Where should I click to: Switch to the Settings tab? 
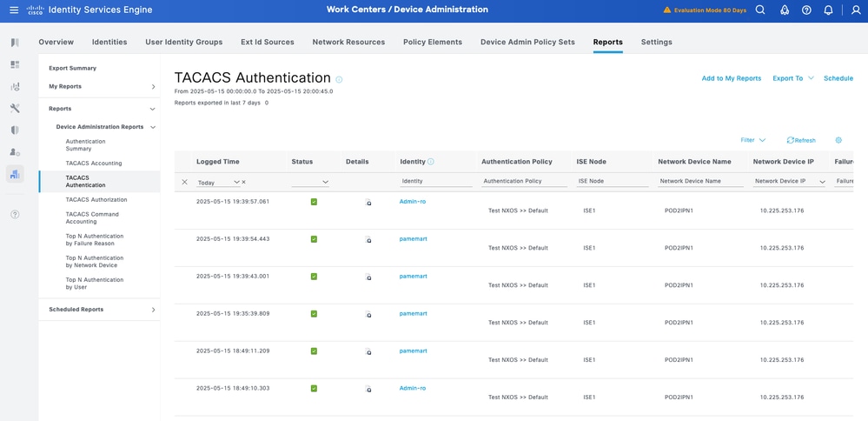click(657, 42)
